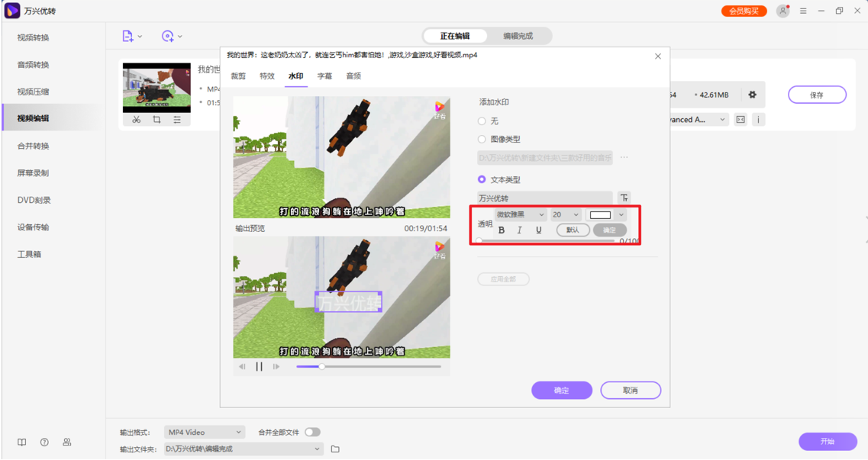Open 音频转换 in the sidebar
This screenshot has height=460, width=868.
(34, 65)
